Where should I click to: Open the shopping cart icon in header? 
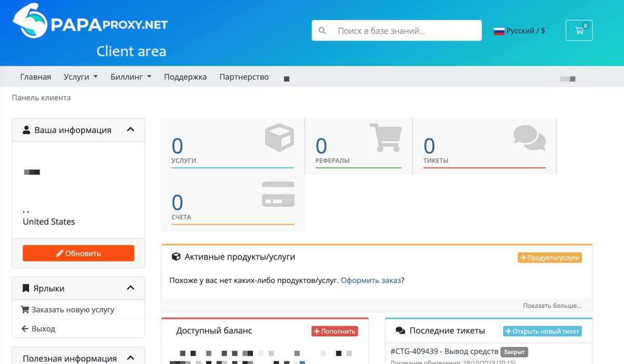[579, 31]
